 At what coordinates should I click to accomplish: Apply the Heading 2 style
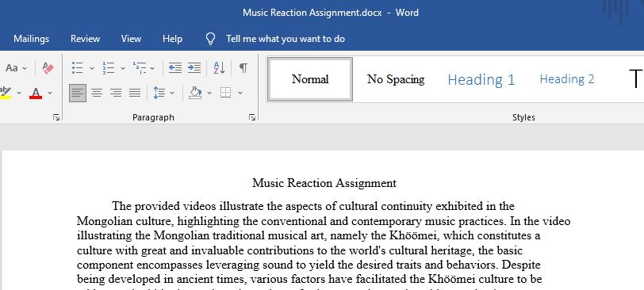point(567,78)
